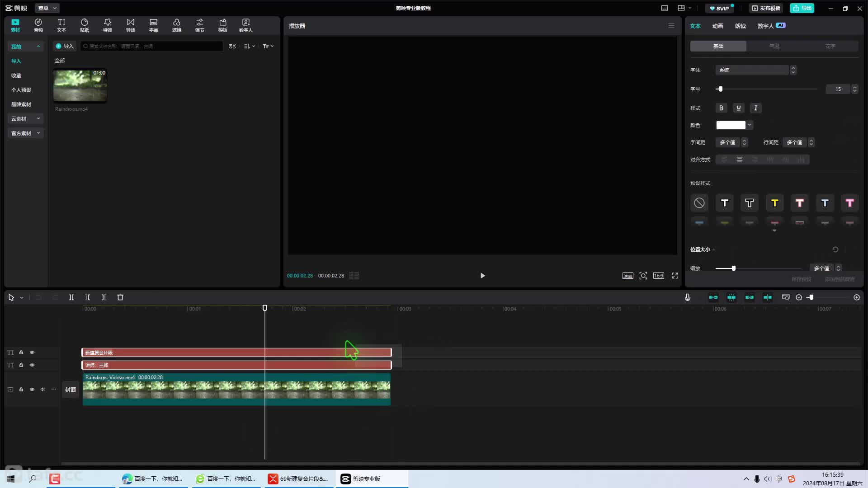Click the SVIP membership button
This screenshot has width=868, height=488.
click(719, 8)
